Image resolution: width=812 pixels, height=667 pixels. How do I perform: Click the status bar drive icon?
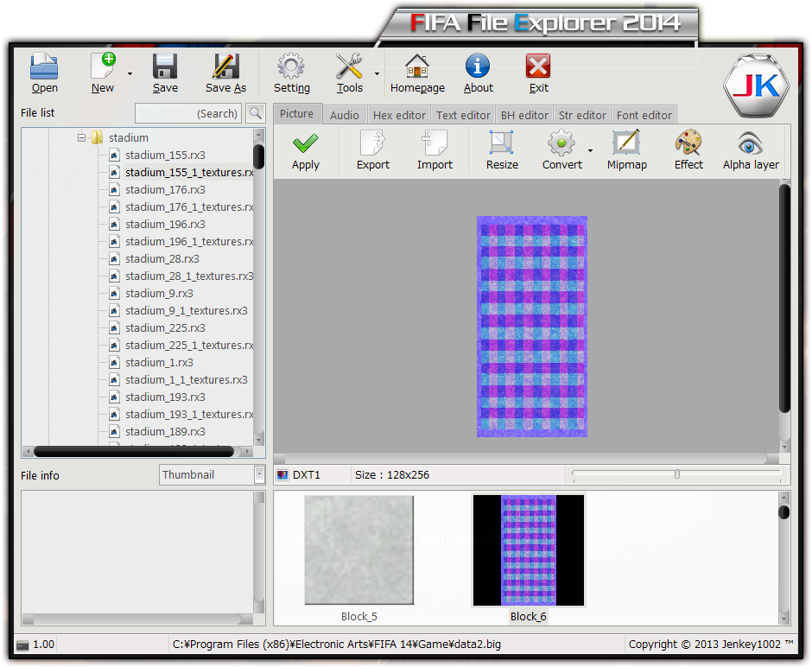(22, 645)
